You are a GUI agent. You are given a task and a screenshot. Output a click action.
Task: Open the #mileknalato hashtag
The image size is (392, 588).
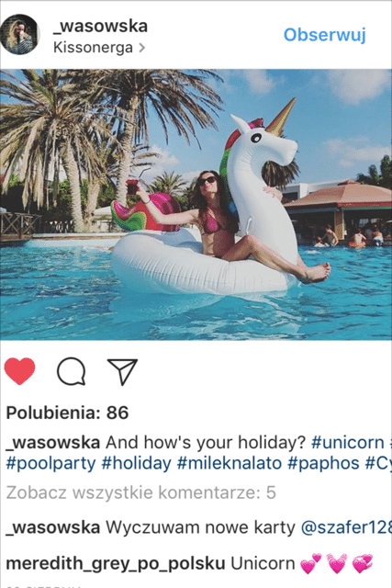tap(230, 463)
